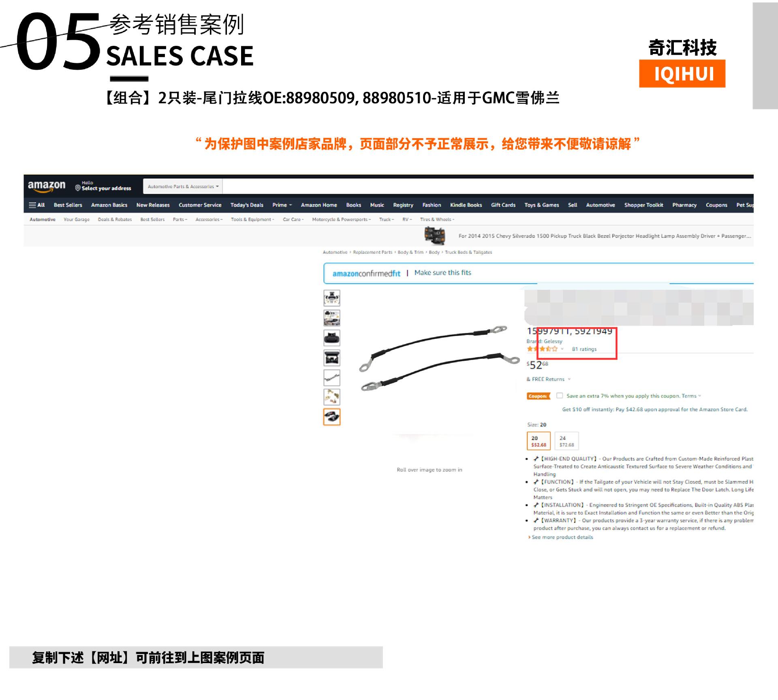Open Today's Deals in nav bar

pyautogui.click(x=247, y=205)
